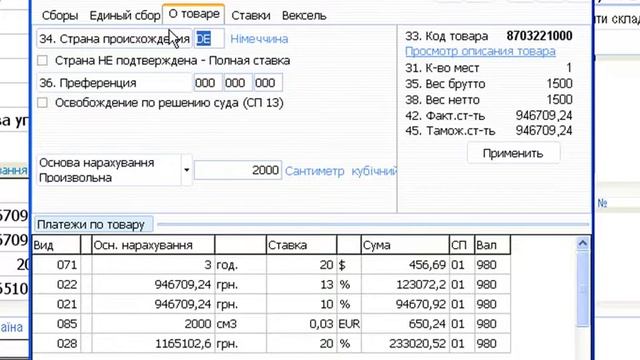Expand the Основа нарахування dropdown arrow
This screenshot has height=360, width=640.
click(x=187, y=170)
